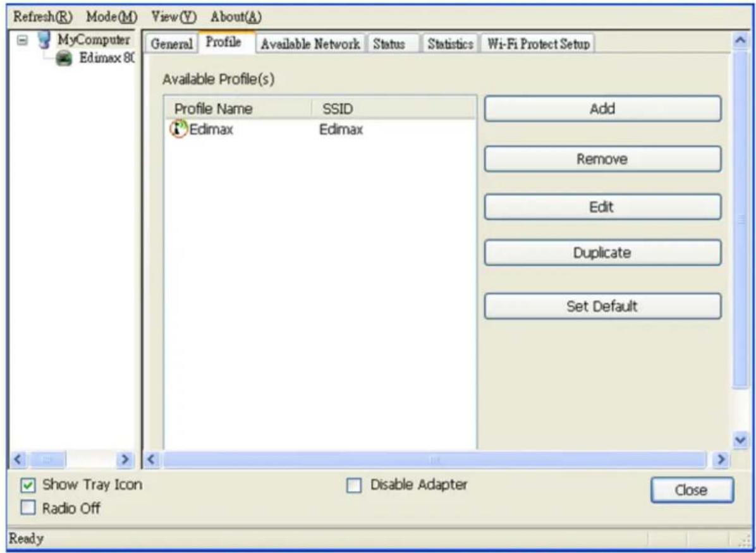Select the Edimax profile name row
Screen dimensions: 756x553
click(211, 129)
